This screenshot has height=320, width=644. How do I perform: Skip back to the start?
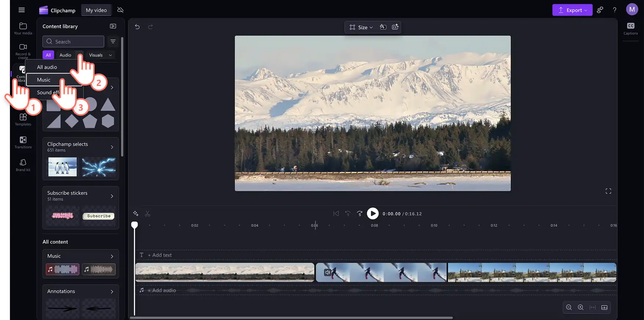point(336,213)
